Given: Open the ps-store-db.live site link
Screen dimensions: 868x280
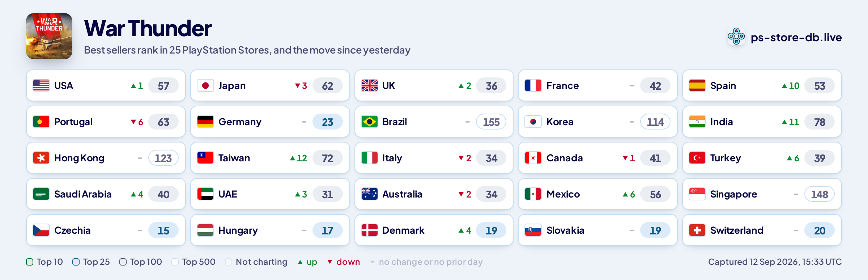Looking at the screenshot, I should point(796,37).
